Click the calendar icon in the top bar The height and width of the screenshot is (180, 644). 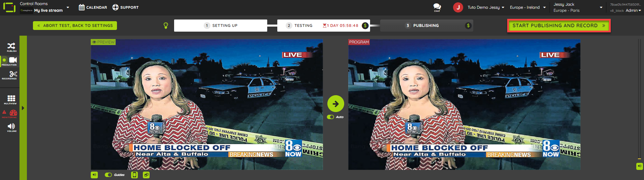[82, 7]
